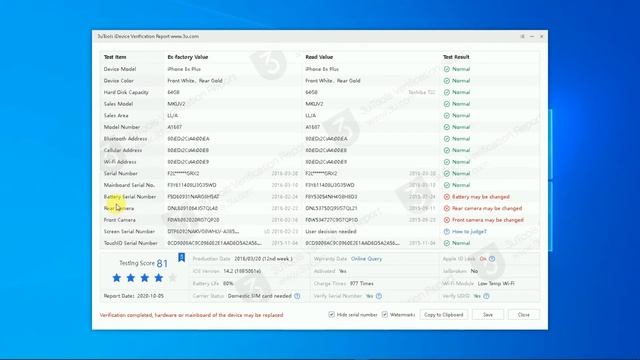Click the question icon beside How to judge?

point(447,231)
